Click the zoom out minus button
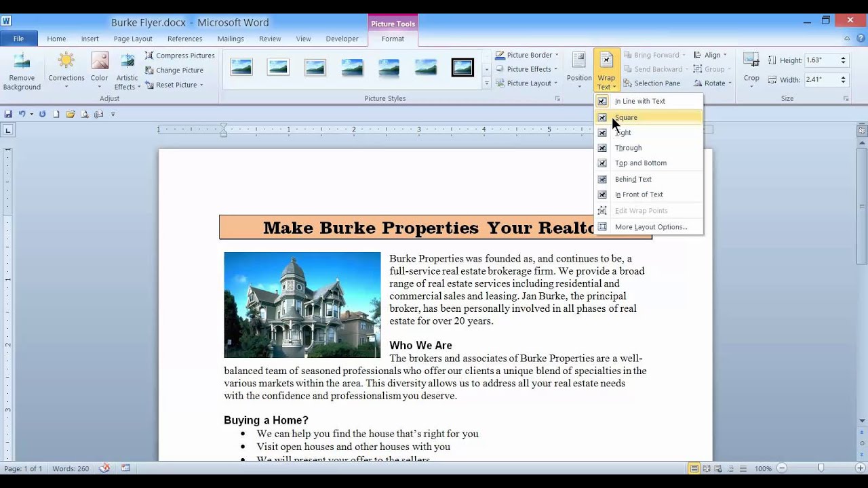The image size is (868, 488). [x=781, y=468]
